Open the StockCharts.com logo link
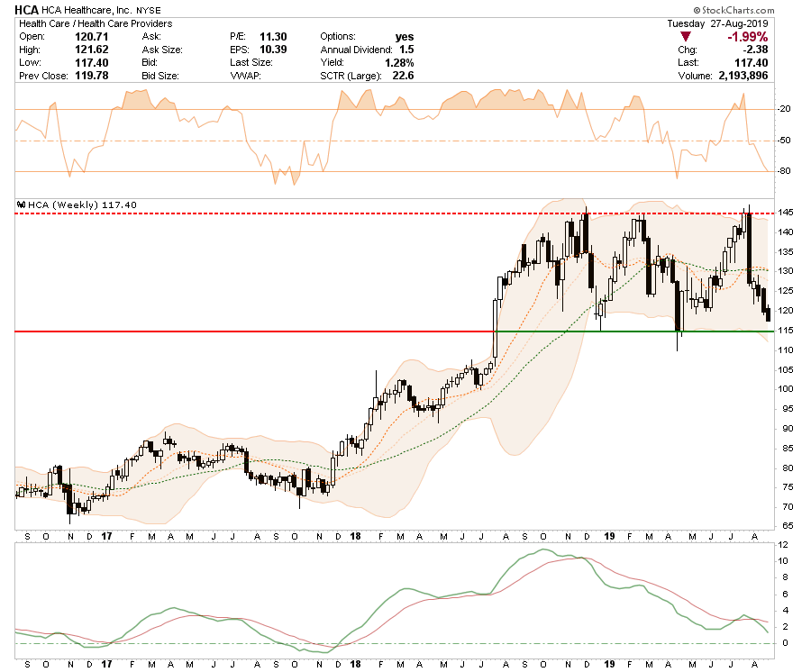The height and width of the screenshot is (672, 811). coord(734,10)
